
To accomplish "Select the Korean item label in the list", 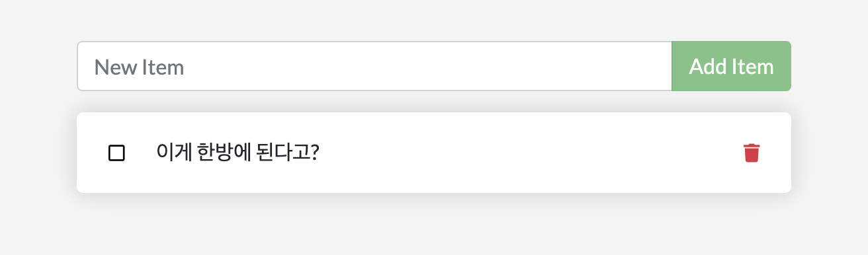I will 238,153.
